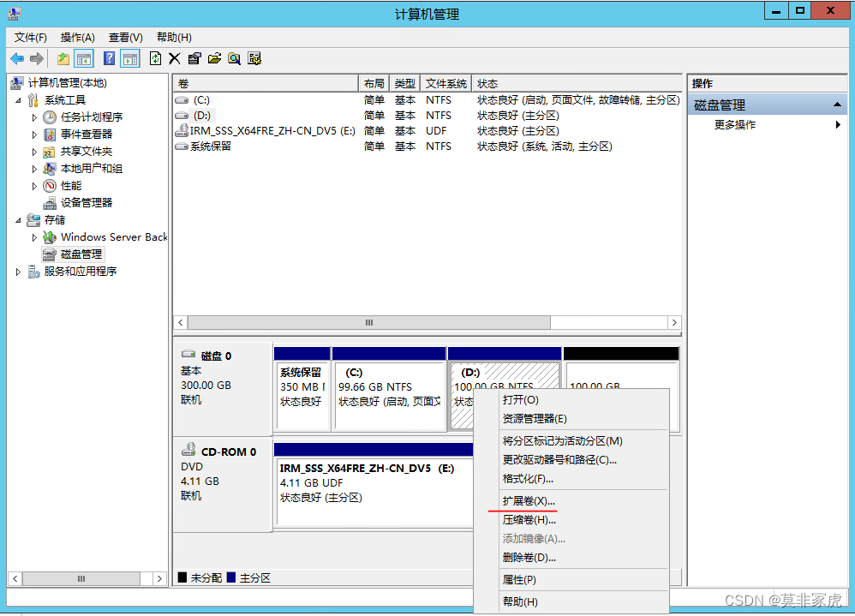
Task: Open the 文件(F) menu
Action: tap(31, 37)
